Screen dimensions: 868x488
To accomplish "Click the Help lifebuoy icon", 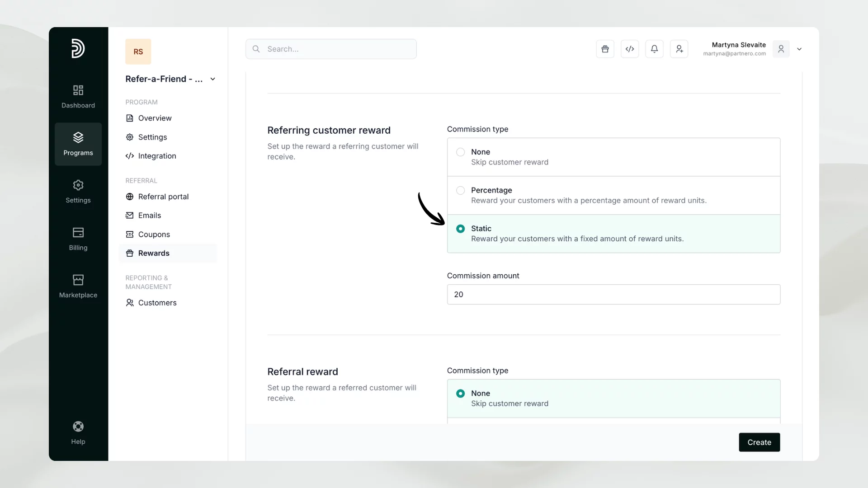I will [x=78, y=427].
